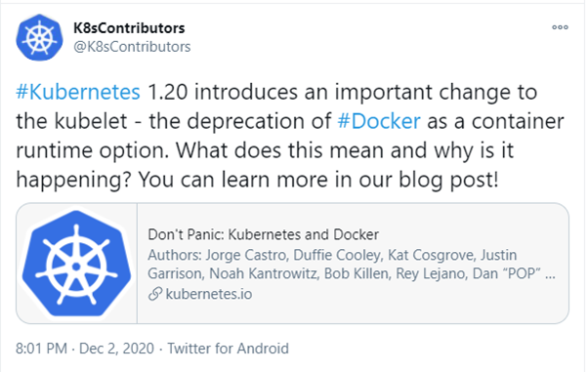The height and width of the screenshot is (372, 588).
Task: Click the Twitter for Android source label
Action: click(228, 349)
